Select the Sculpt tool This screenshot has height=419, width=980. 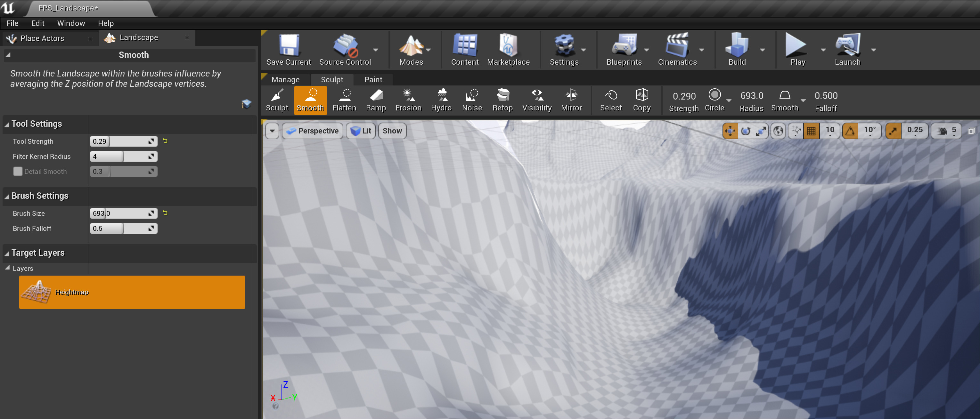277,100
